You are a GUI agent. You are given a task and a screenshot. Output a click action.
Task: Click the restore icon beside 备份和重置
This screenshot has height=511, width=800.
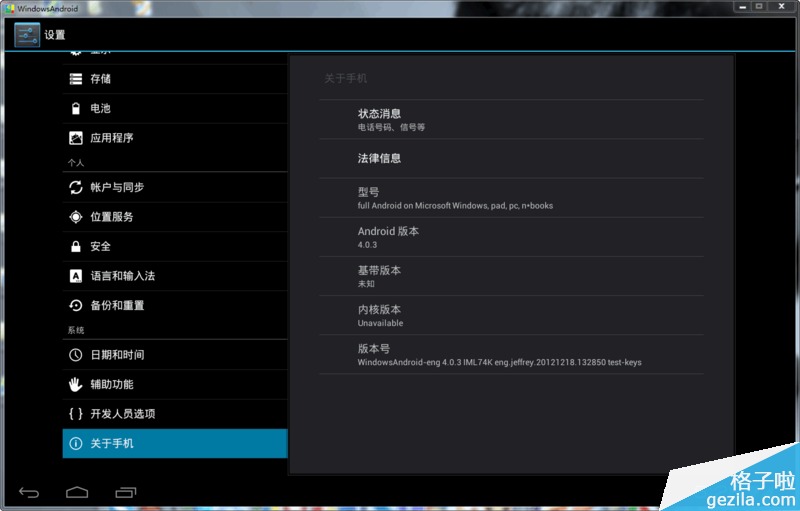click(76, 305)
